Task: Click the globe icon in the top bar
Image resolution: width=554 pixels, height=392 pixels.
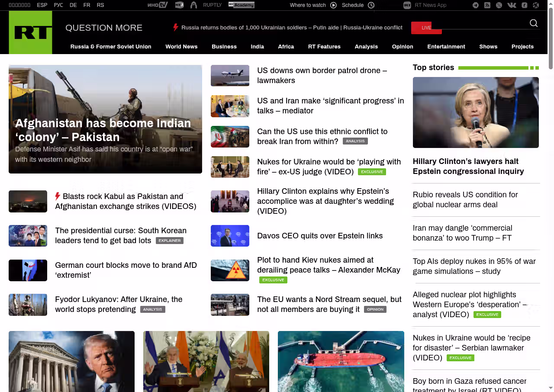Action: (536, 5)
